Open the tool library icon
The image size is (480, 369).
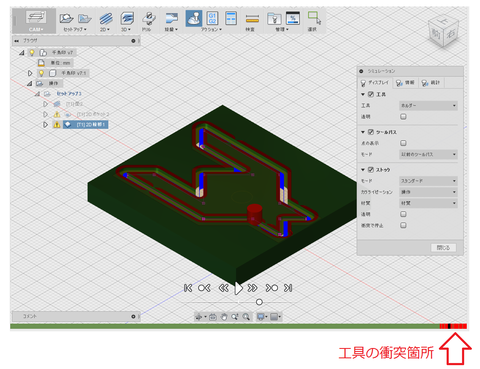pos(274,19)
